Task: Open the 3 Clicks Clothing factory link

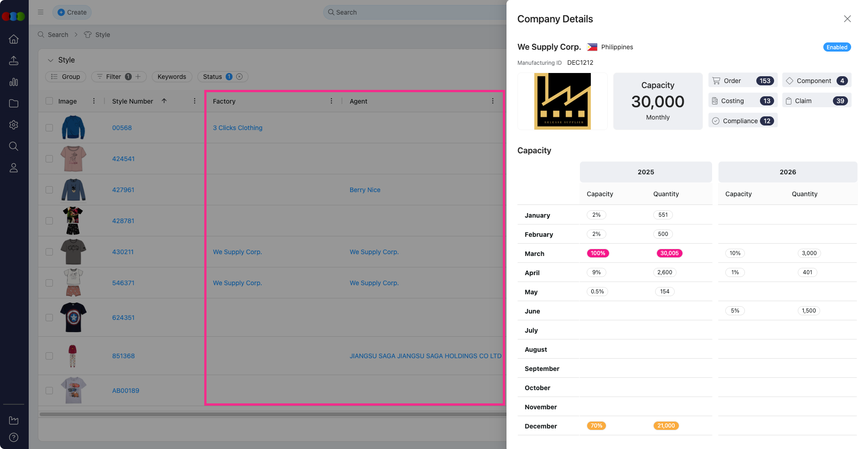Action: [238, 128]
